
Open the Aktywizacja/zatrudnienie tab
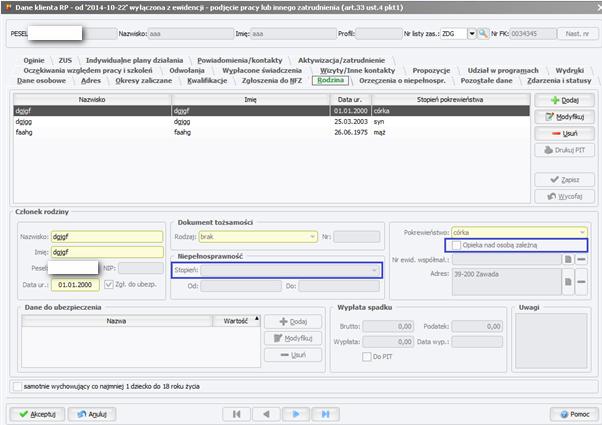[341, 60]
